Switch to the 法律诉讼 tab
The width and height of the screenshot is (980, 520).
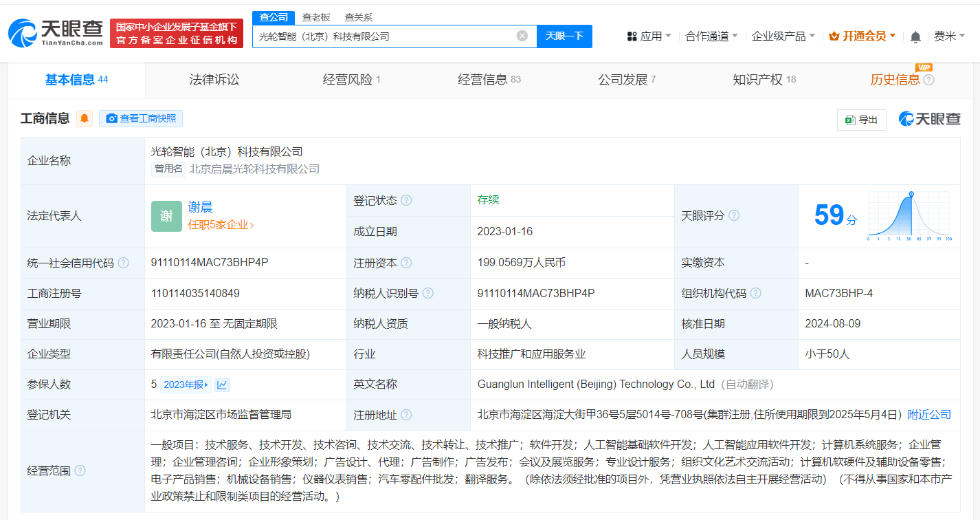[x=214, y=78]
